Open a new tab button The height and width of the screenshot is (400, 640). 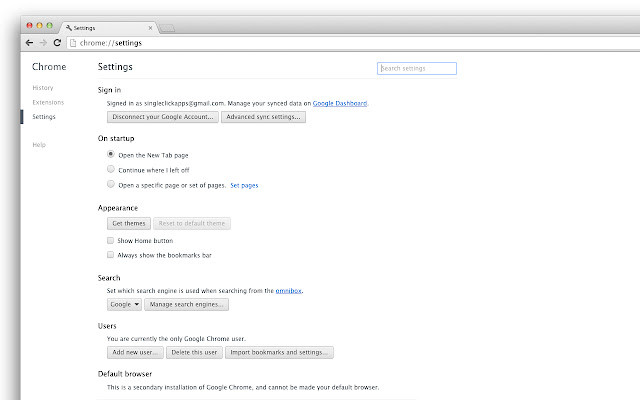coord(167,28)
